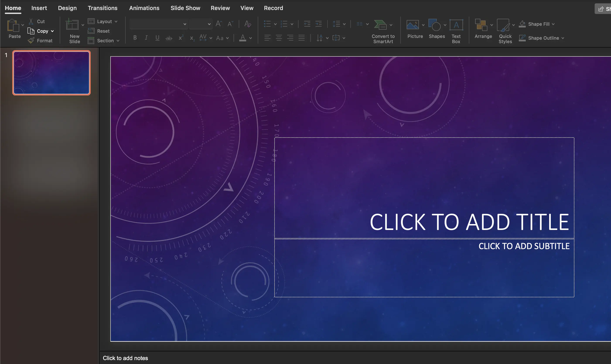Select the Underline icon
The width and height of the screenshot is (611, 364).
coord(157,37)
